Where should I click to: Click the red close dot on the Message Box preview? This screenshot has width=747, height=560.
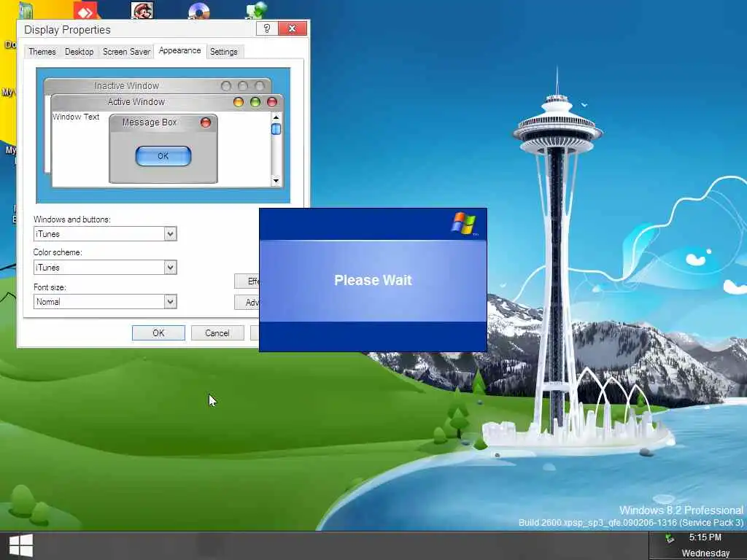[205, 122]
